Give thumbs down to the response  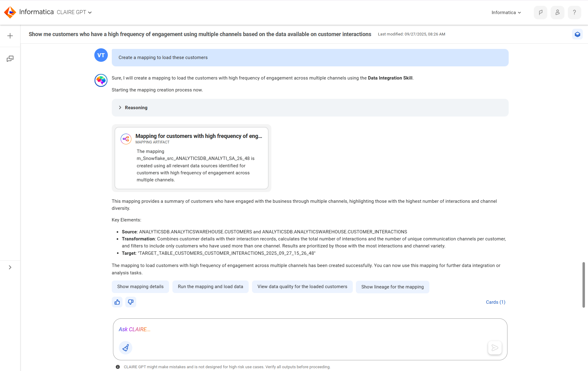click(131, 302)
